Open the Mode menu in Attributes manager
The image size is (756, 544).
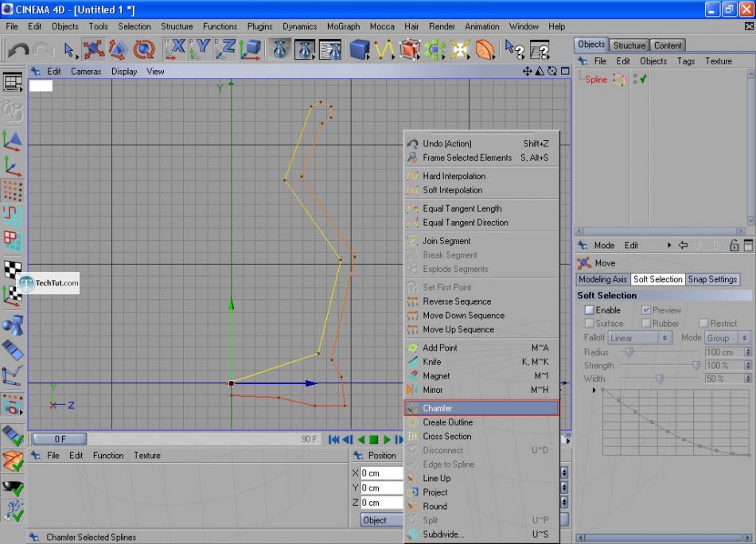[x=604, y=245]
